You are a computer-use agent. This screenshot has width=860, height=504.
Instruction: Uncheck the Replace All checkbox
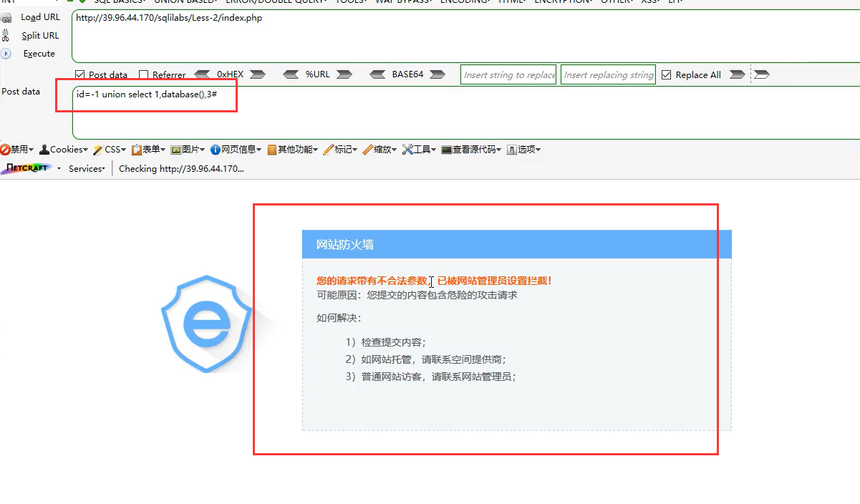(667, 74)
